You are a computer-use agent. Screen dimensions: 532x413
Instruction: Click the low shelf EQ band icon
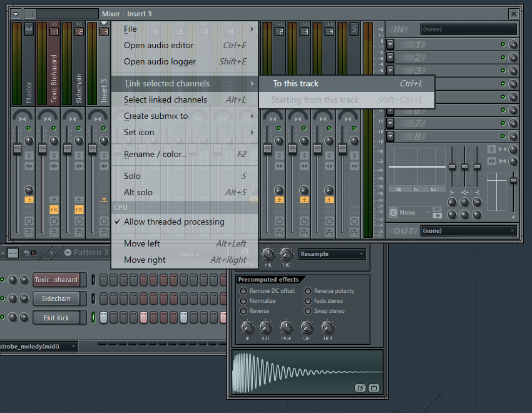click(x=452, y=192)
